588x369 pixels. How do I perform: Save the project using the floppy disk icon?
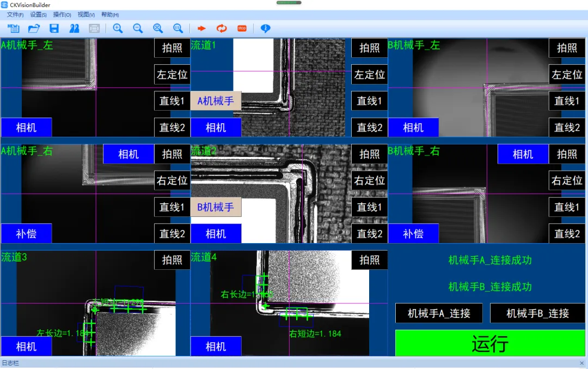coord(54,28)
